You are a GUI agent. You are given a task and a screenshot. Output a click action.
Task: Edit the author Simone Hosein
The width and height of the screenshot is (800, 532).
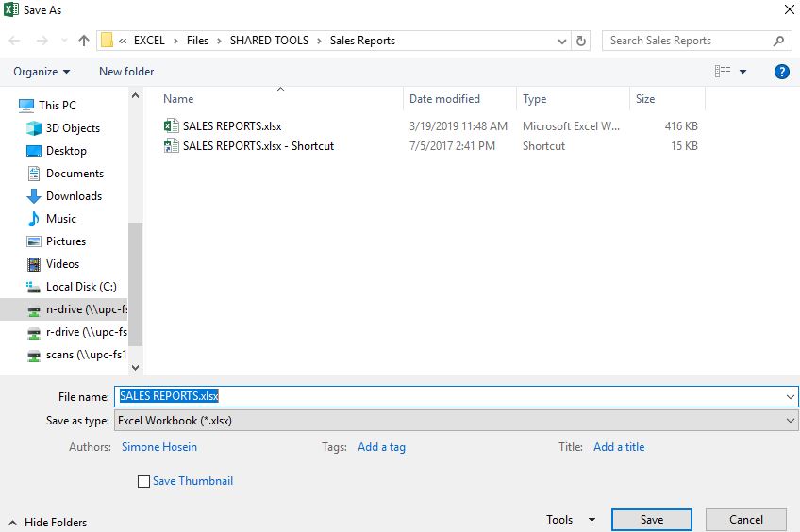pyautogui.click(x=159, y=447)
